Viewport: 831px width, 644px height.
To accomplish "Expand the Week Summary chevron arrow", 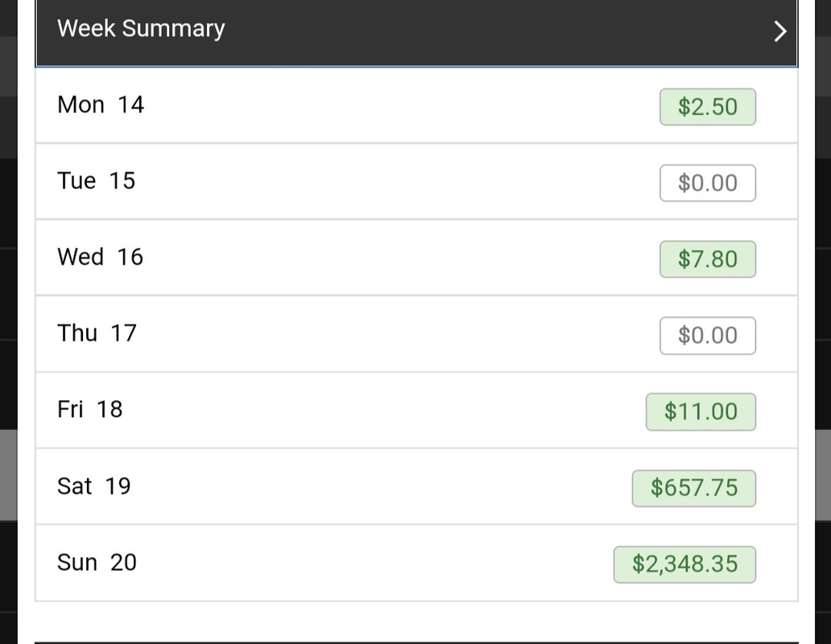I will point(779,31).
